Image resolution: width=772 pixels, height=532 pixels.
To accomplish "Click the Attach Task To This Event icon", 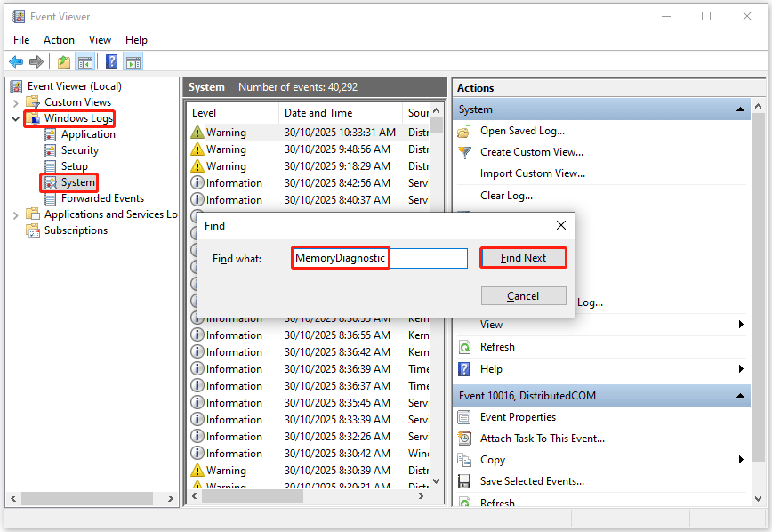I will point(464,438).
